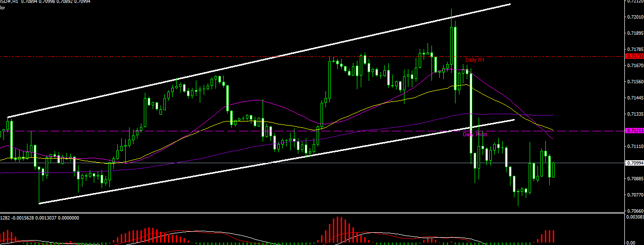Viewport: 644px width, 245px height.
Task: Click the 0.70994 current price marker
Action: click(x=635, y=163)
